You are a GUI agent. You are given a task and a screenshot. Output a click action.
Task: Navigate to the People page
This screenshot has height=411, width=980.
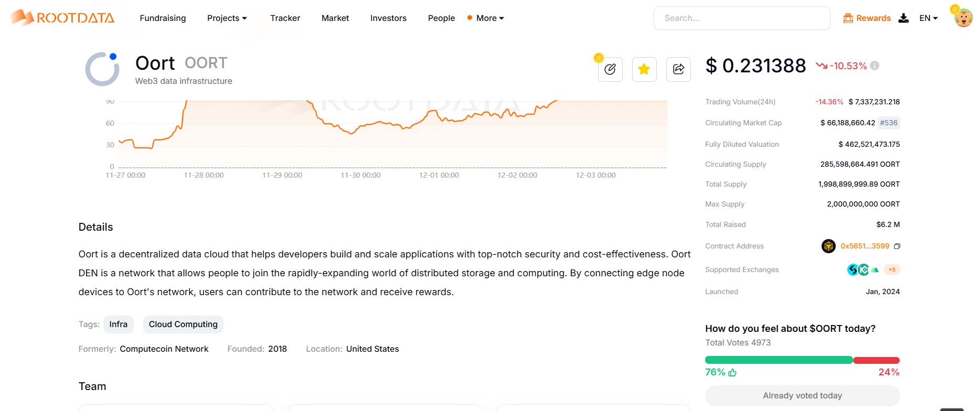[441, 18]
